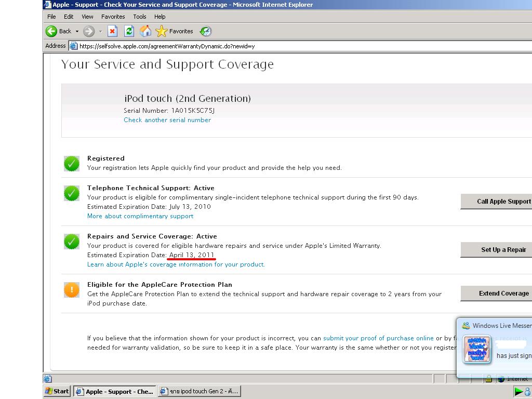Open the Windows Start button
This screenshot has width=532, height=399.
pos(57,391)
